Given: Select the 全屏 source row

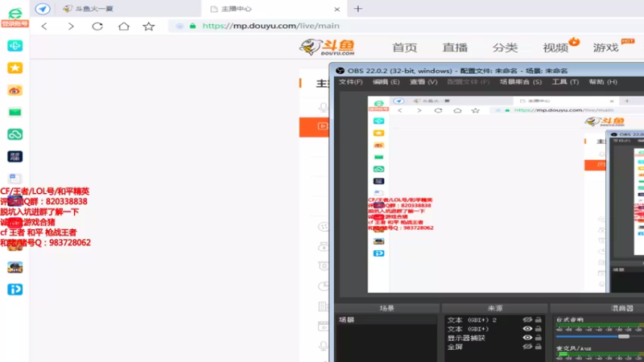Looking at the screenshot, I should [494, 347].
